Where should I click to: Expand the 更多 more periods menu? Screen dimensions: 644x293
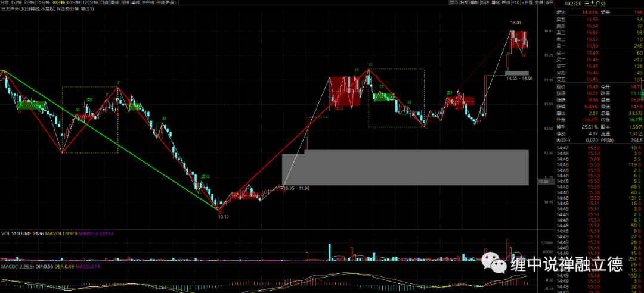(171, 2)
